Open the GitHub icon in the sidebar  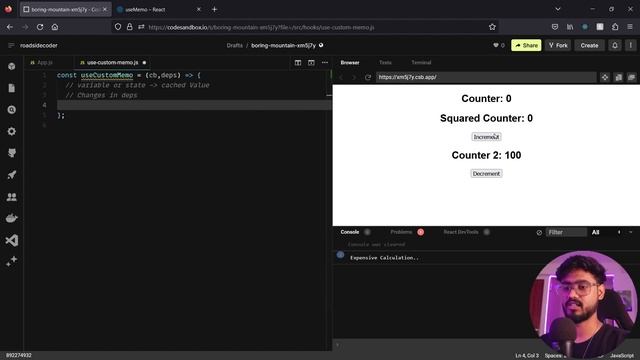(x=11, y=153)
